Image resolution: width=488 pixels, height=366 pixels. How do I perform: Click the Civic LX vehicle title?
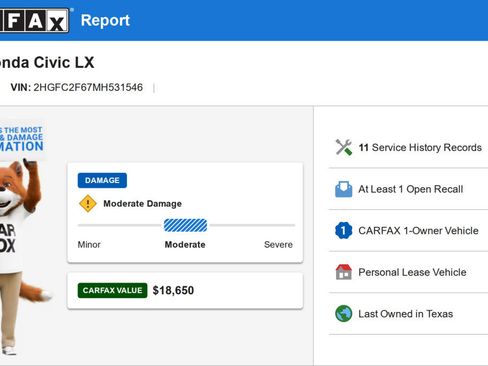(47, 63)
